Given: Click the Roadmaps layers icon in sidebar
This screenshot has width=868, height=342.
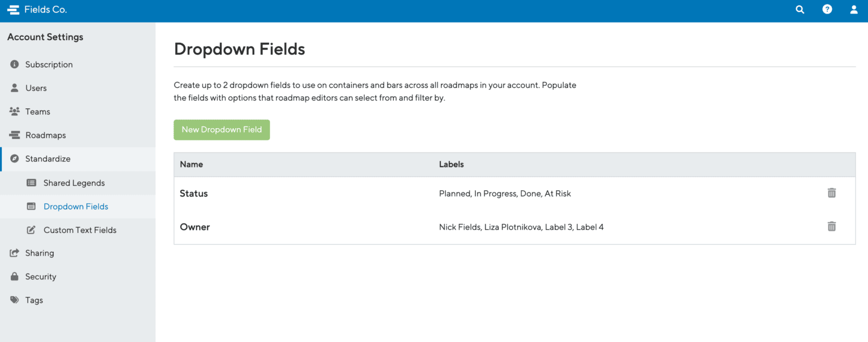Looking at the screenshot, I should click(14, 135).
